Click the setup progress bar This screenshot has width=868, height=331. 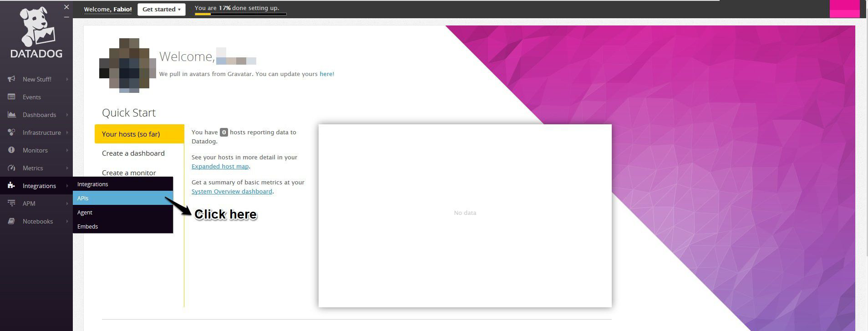(240, 14)
